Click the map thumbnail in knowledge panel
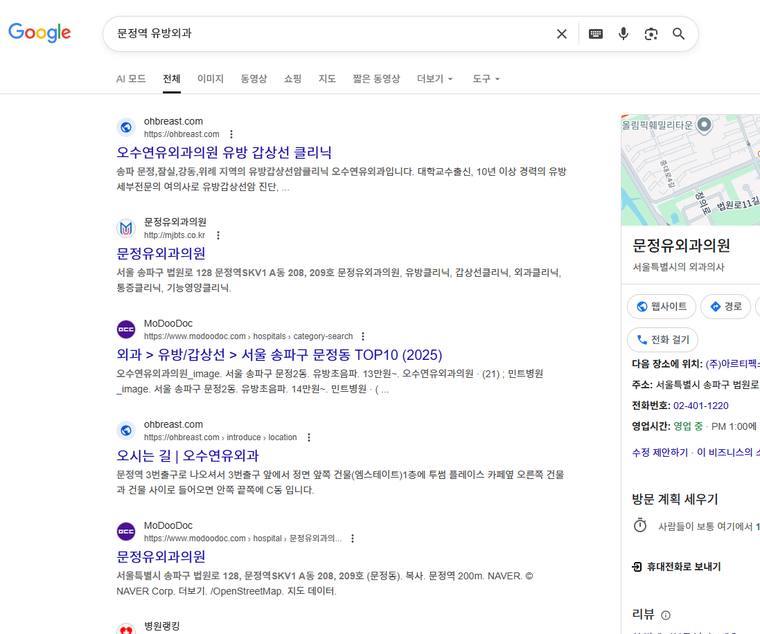 [x=691, y=170]
